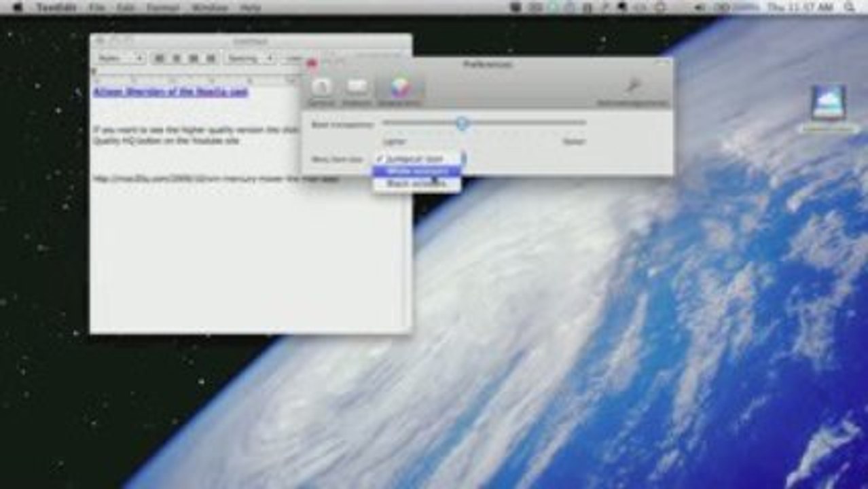
Task: Open the Spacing dropdown in TextEdit
Action: pyautogui.click(x=250, y=58)
